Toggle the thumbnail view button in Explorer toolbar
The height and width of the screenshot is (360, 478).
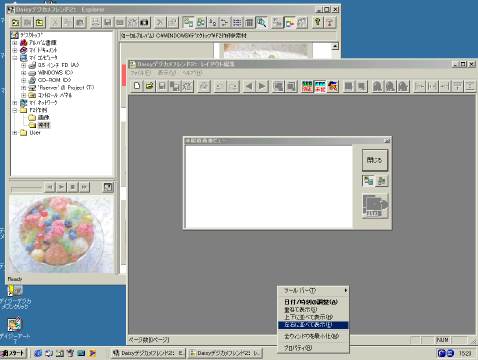click(x=188, y=23)
